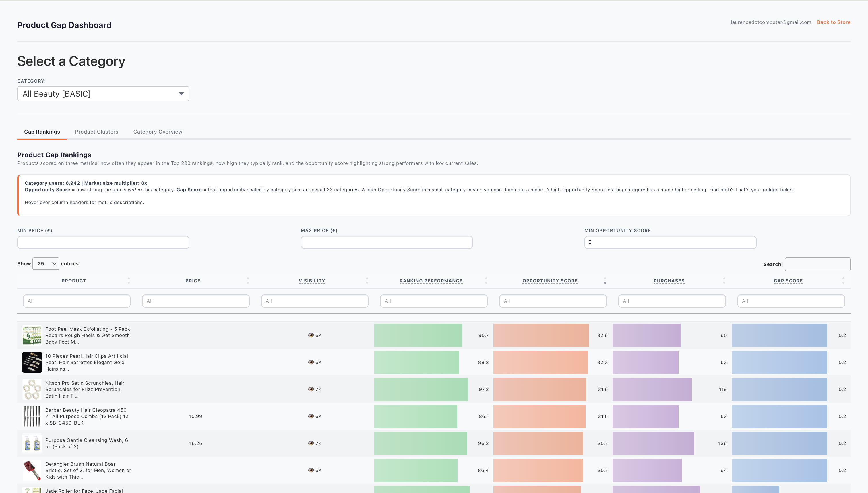
Task: Click the eye icon in Pearl Hair Clips row
Action: click(311, 362)
